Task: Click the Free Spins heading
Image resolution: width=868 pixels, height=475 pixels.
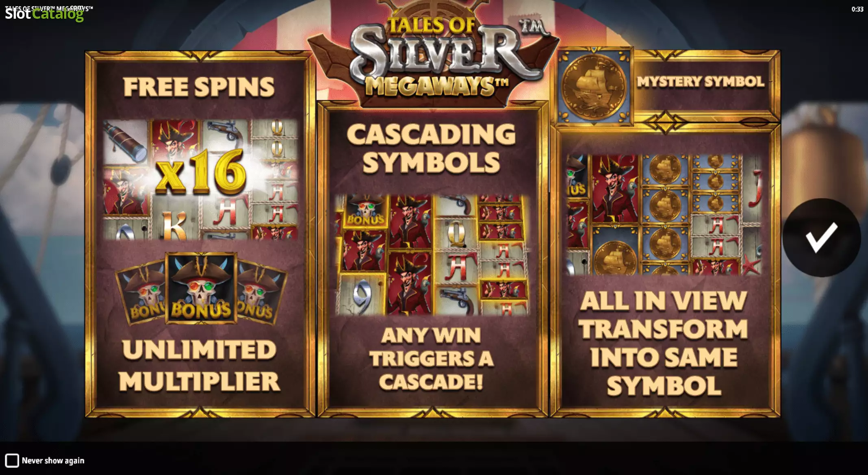Action: click(x=199, y=87)
